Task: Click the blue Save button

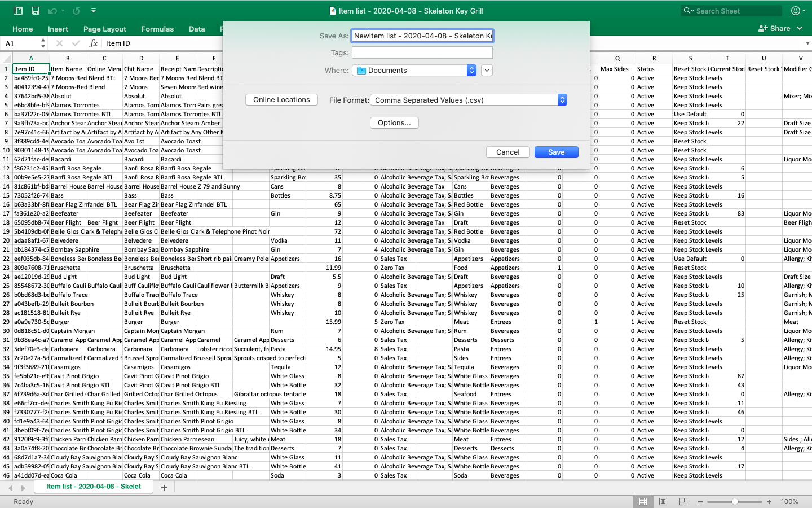Action: (x=557, y=152)
